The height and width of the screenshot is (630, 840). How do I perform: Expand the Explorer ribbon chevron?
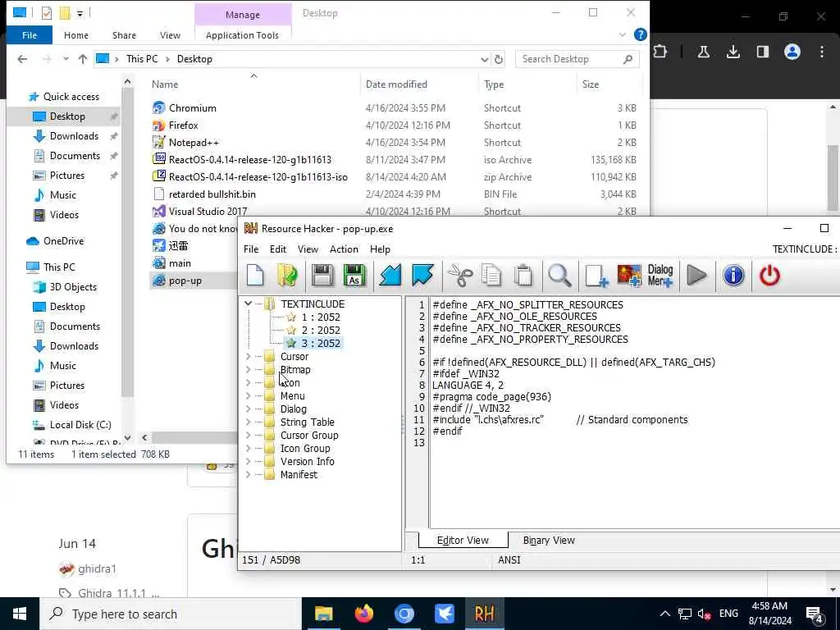click(x=623, y=34)
